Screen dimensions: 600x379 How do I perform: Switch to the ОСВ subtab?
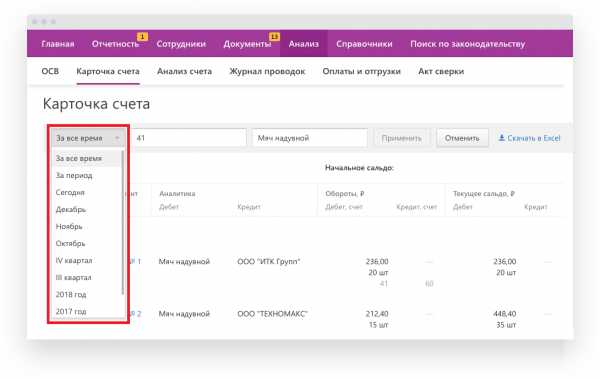point(50,71)
